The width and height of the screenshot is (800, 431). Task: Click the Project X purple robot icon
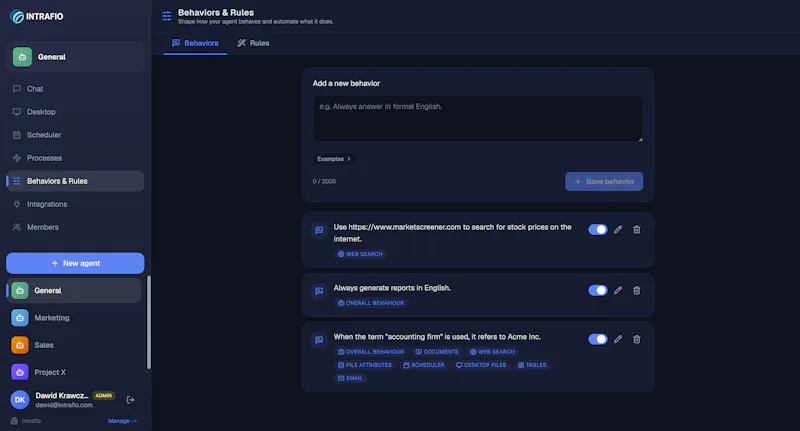(x=19, y=372)
